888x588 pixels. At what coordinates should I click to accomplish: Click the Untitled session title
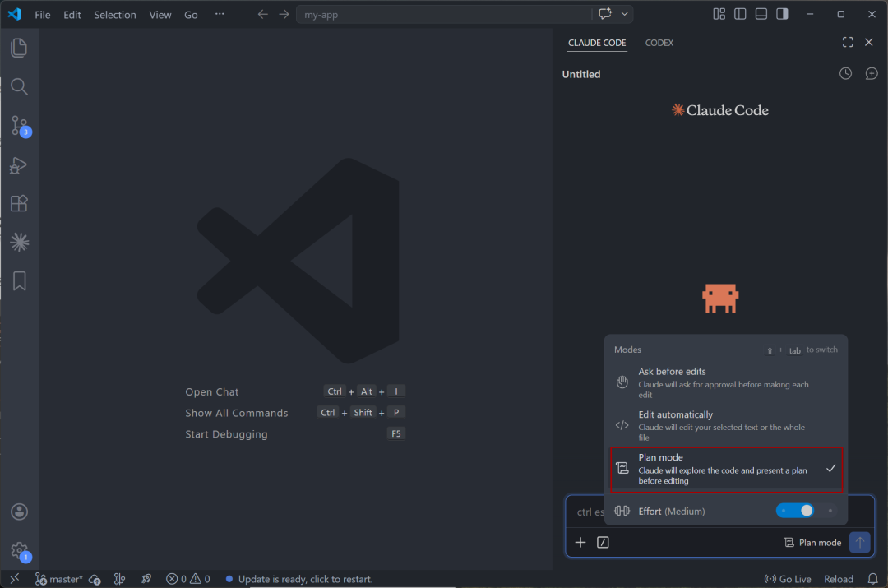pos(581,74)
